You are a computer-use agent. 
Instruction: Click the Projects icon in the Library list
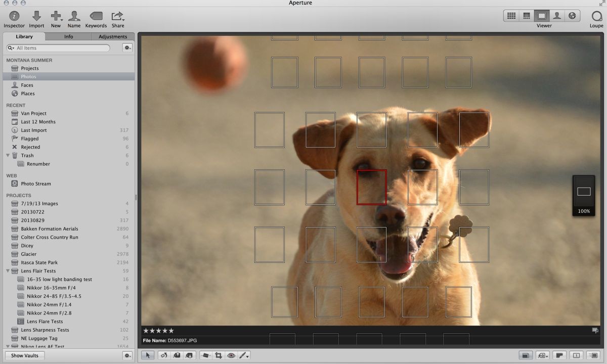coord(15,68)
